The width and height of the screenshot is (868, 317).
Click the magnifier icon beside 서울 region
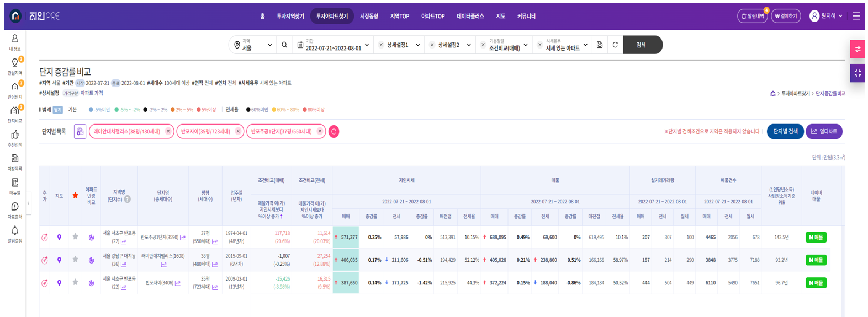click(284, 45)
